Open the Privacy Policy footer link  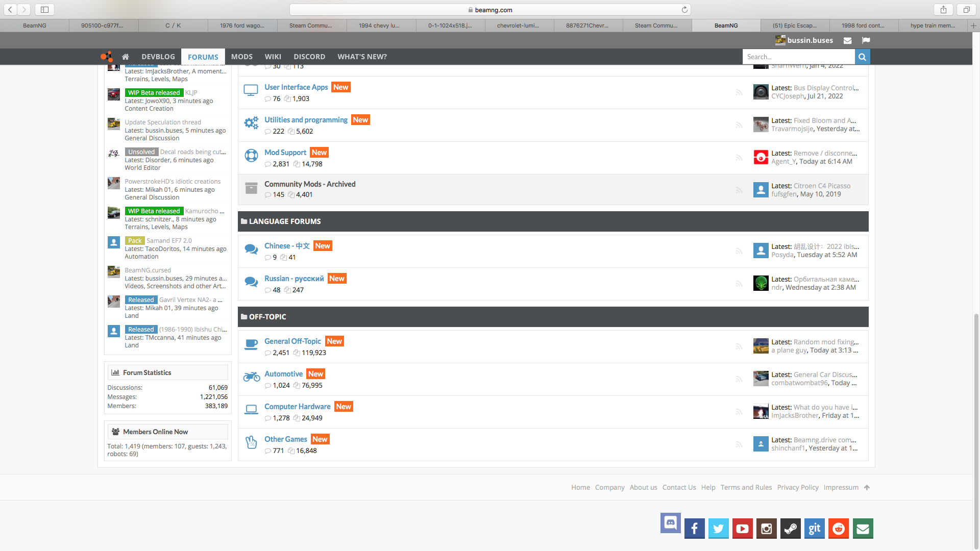(798, 488)
